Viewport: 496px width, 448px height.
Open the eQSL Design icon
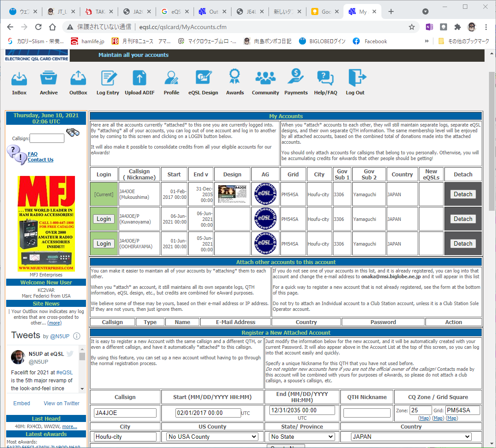click(203, 78)
